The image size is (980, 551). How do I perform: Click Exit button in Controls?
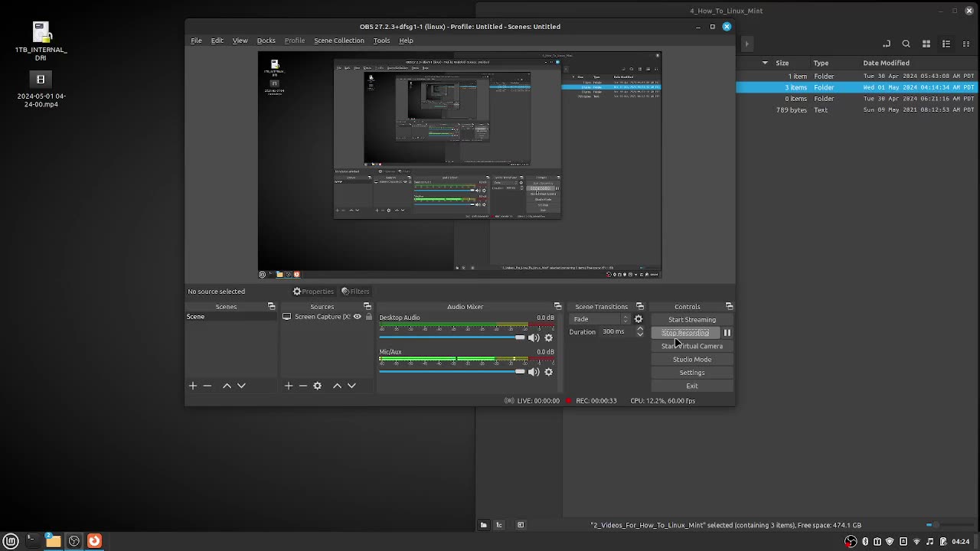[692, 386]
